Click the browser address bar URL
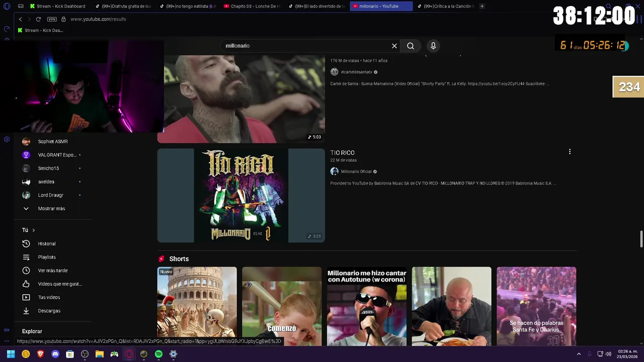This screenshot has height=362, width=644. [98, 19]
